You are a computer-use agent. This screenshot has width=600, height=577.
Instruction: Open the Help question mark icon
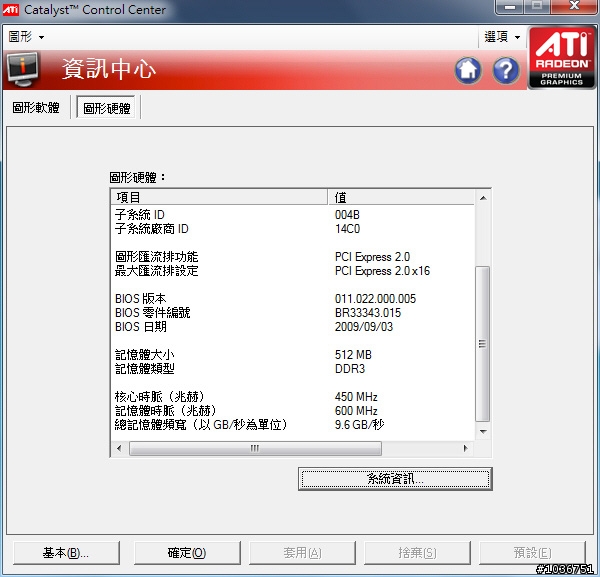506,70
